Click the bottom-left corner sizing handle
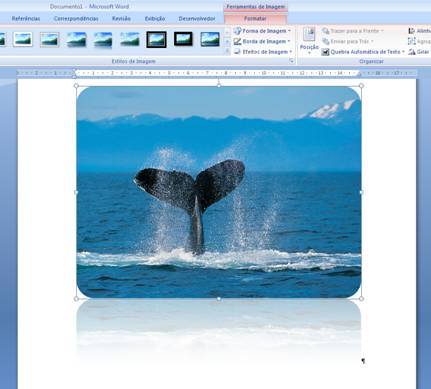 tap(76, 299)
